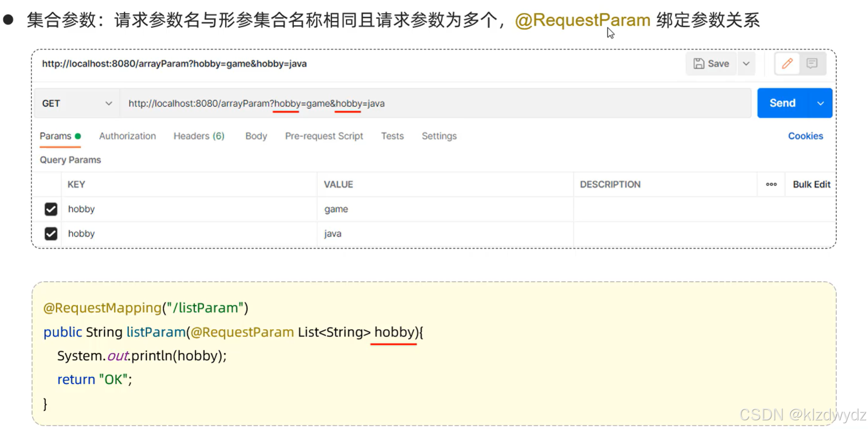Switch to the Tests tab
The image size is (868, 429).
point(392,136)
